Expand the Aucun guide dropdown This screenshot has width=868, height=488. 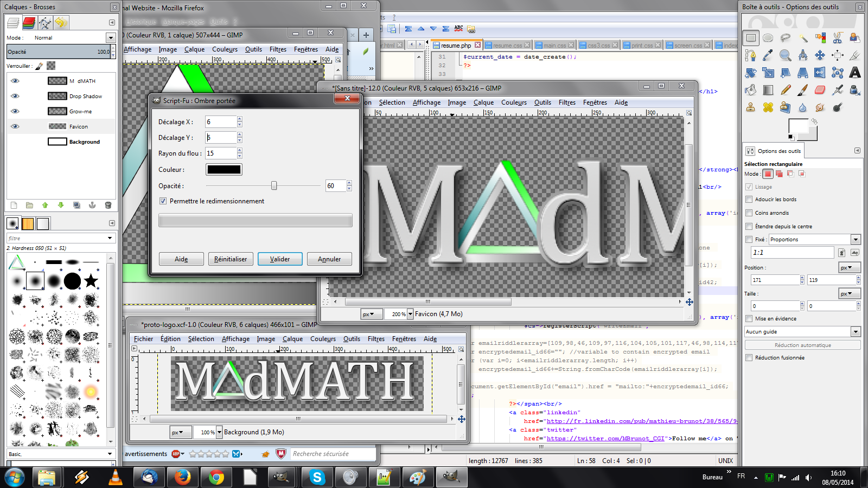pos(856,332)
